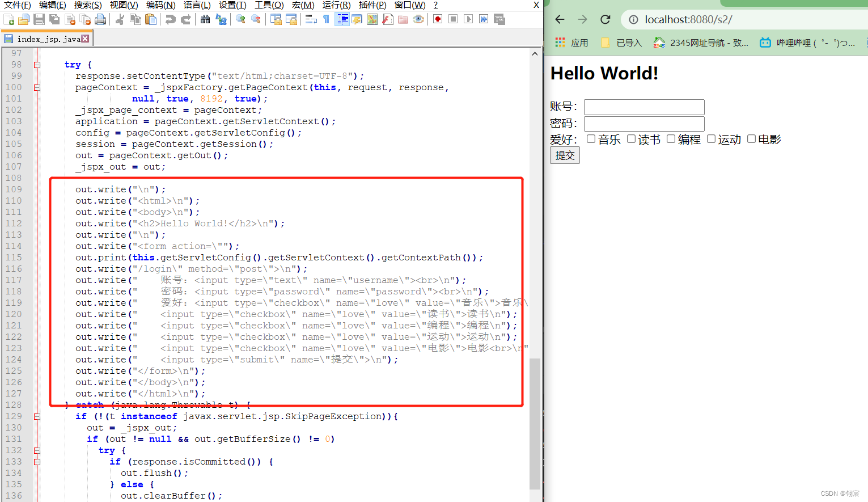The image size is (868, 502).
Task: Open the 插件(P) menu
Action: tap(372, 5)
